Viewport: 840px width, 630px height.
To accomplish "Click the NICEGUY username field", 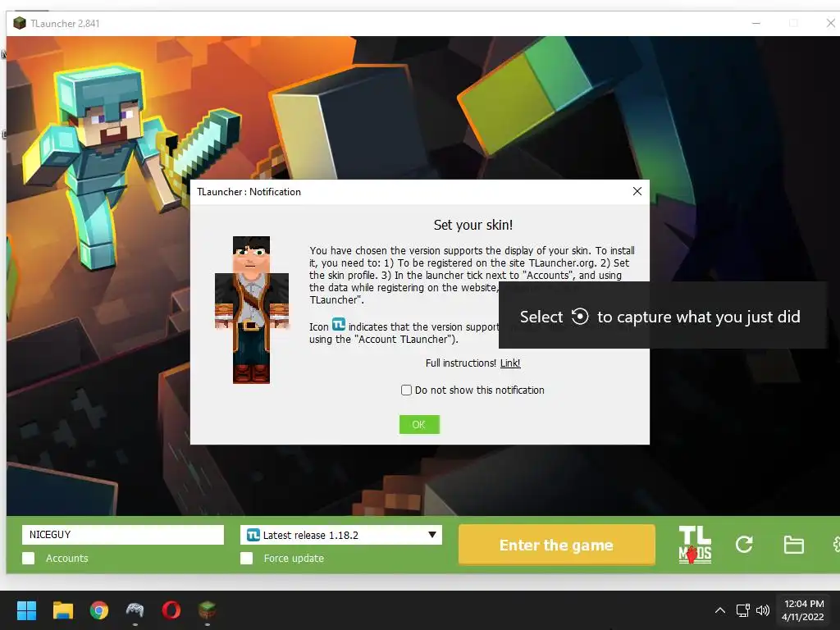I will coord(123,535).
